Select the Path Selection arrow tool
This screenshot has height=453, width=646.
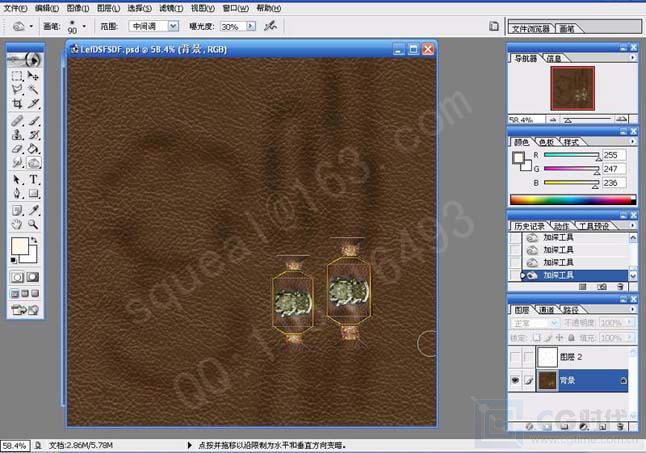point(17,180)
